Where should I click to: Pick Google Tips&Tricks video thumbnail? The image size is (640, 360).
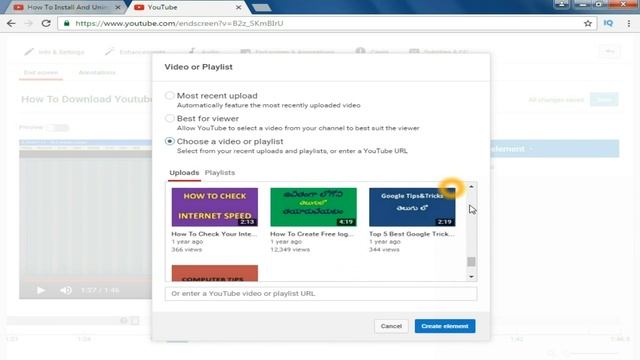click(412, 207)
